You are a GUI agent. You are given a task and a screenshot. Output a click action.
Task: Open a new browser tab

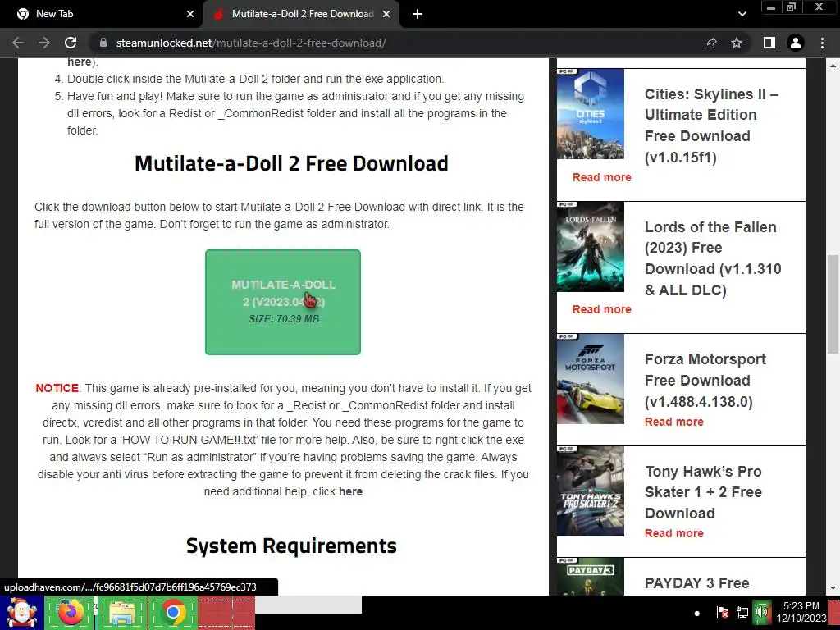[x=418, y=14]
